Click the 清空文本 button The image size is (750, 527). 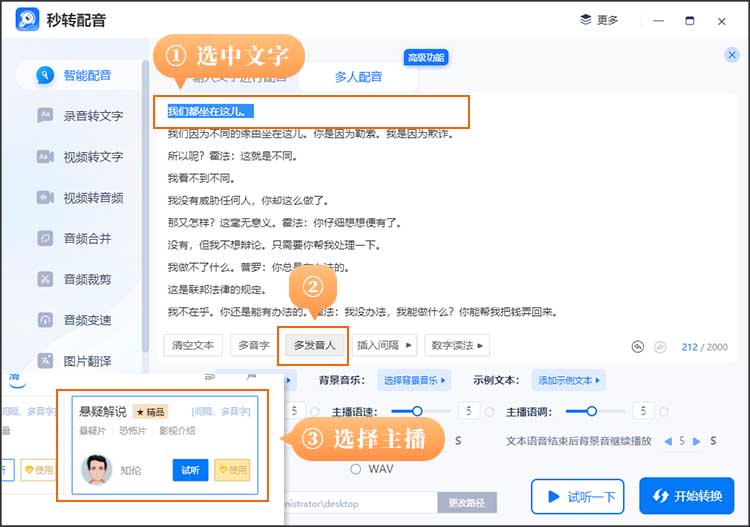click(193, 345)
